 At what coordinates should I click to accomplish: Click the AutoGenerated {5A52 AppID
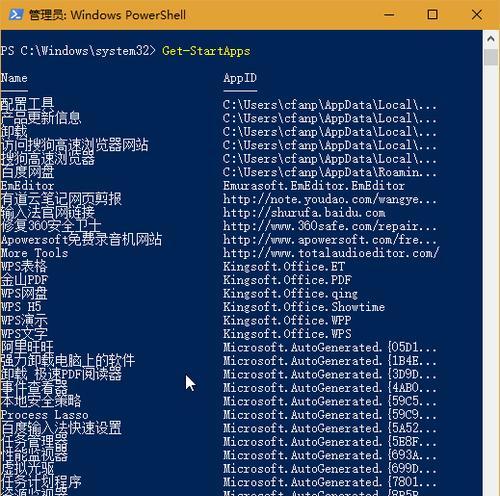[330, 428]
